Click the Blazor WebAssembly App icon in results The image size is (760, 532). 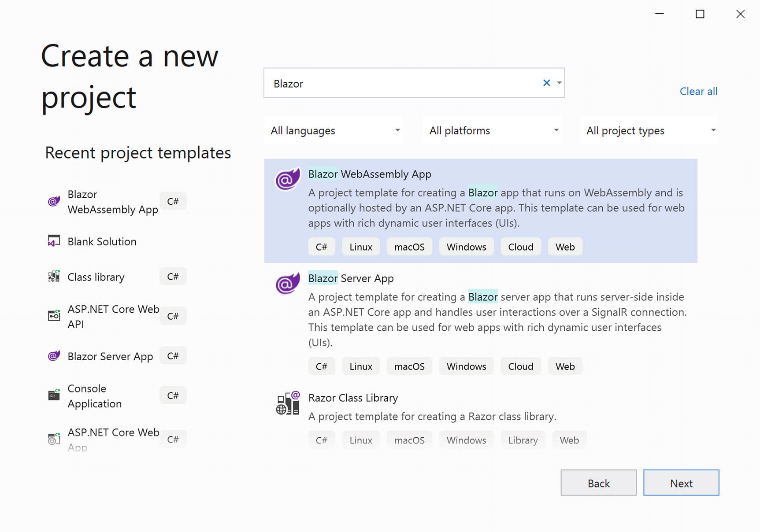[x=287, y=179]
